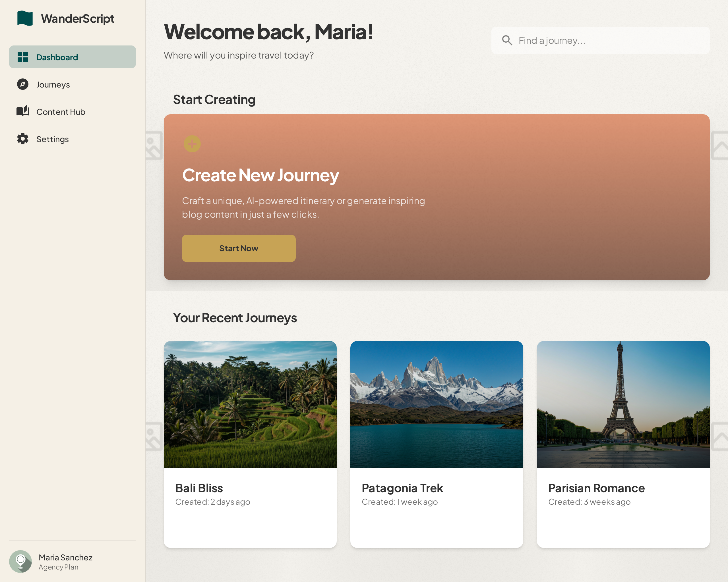This screenshot has height=582, width=728.
Task: Click the Create New Journey heading
Action: 260,175
